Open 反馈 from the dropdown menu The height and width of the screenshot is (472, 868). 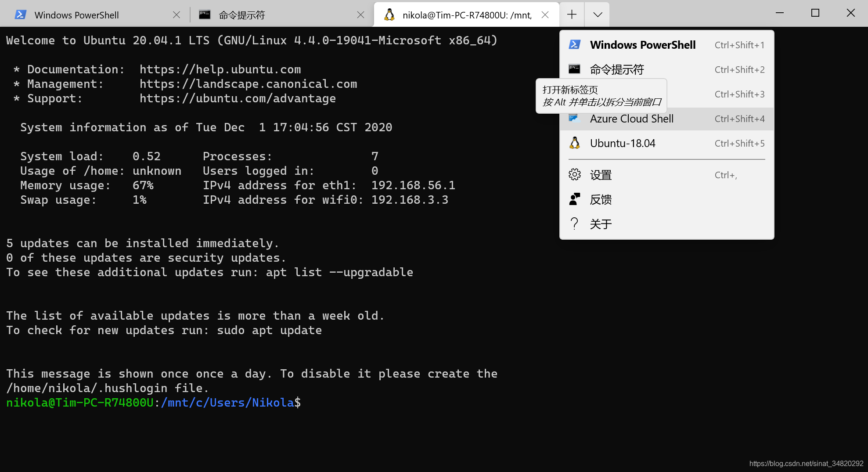666,199
